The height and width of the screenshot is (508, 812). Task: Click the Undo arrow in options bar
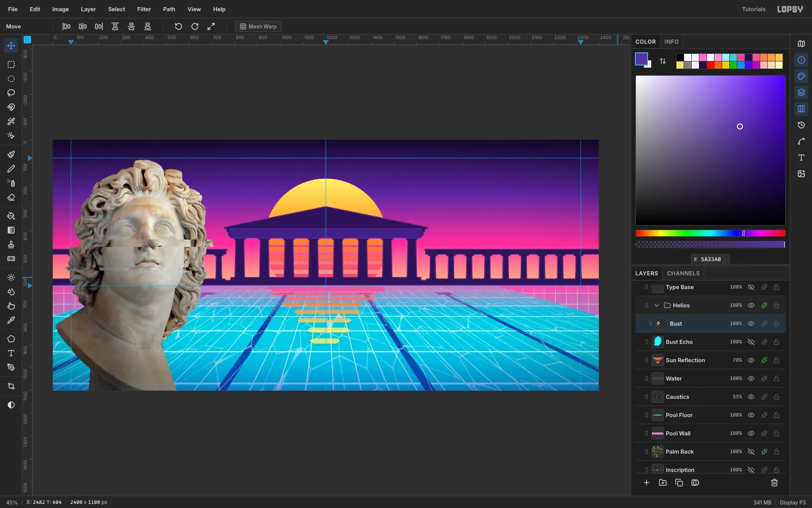179,26
